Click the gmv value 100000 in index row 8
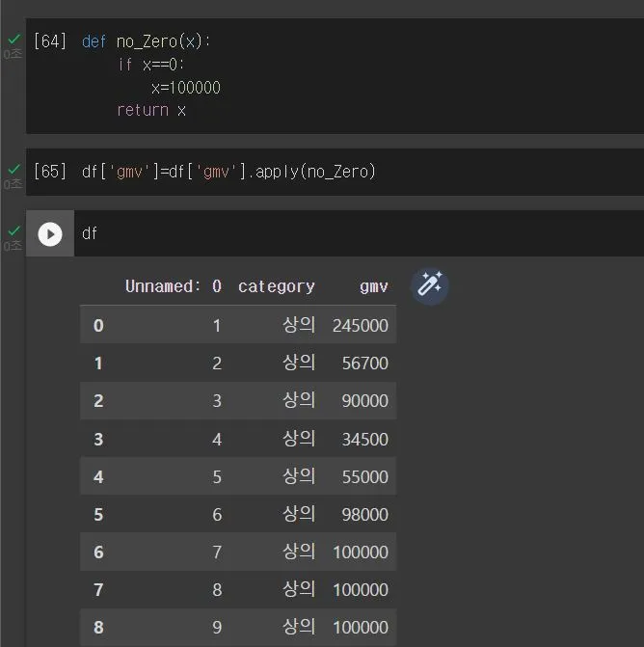Viewport: 644px width, 647px height. (361, 627)
